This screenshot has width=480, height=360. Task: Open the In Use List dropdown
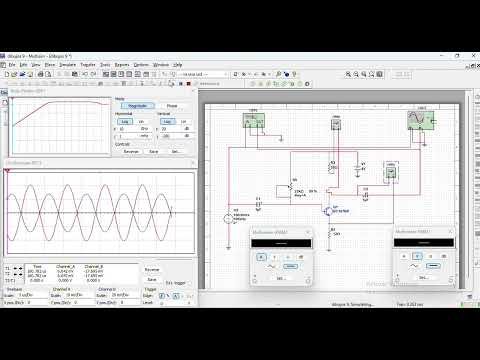tap(204, 74)
